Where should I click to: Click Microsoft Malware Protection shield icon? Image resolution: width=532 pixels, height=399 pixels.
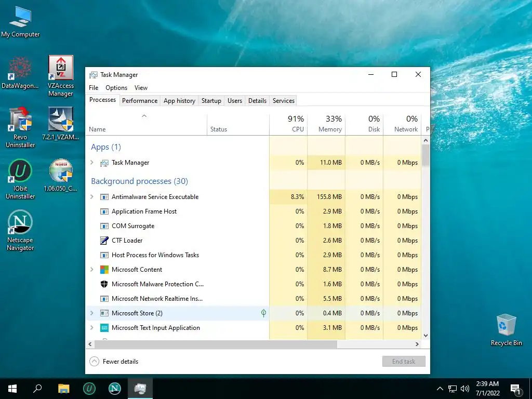[x=104, y=284]
